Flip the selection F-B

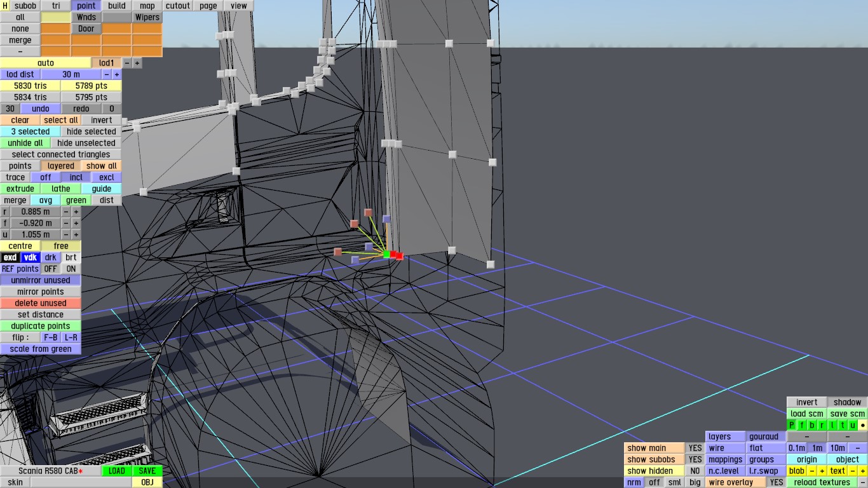pos(51,337)
